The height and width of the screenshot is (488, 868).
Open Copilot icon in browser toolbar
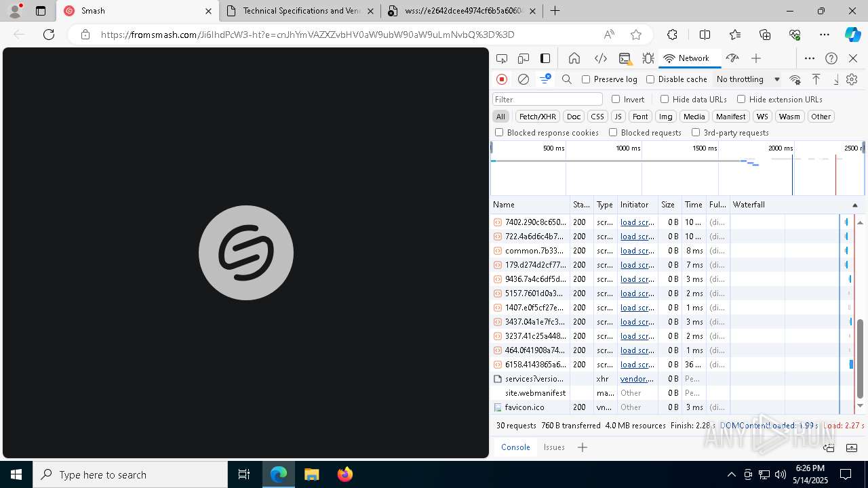[x=852, y=35]
